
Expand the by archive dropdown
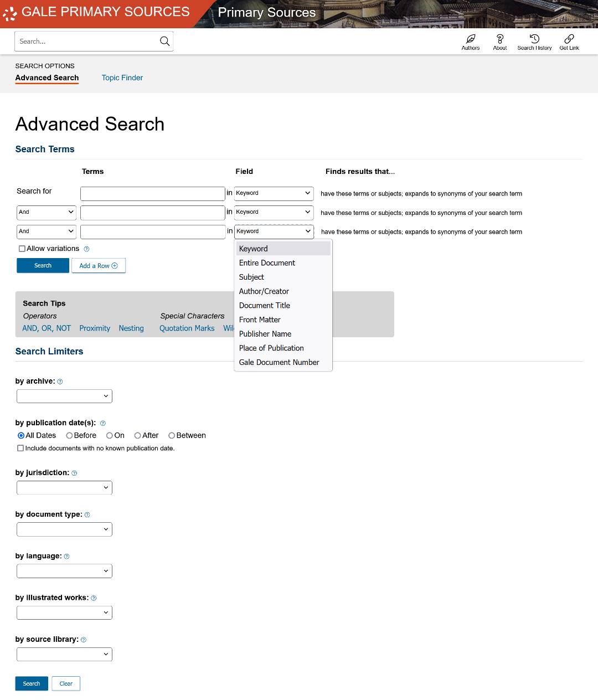click(64, 396)
